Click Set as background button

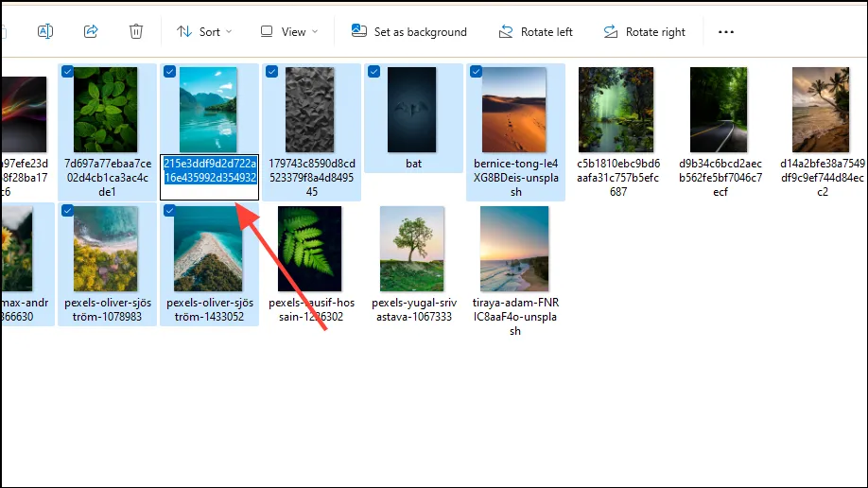[x=409, y=31]
